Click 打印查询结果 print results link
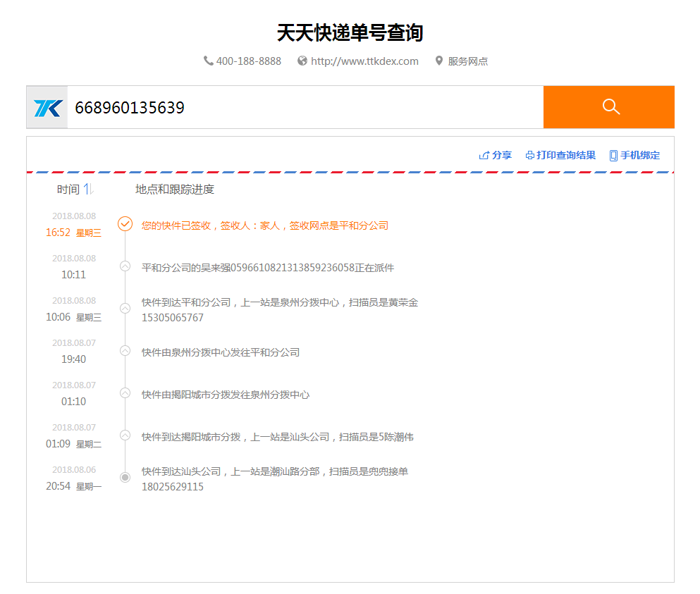The image size is (700, 594). [565, 155]
